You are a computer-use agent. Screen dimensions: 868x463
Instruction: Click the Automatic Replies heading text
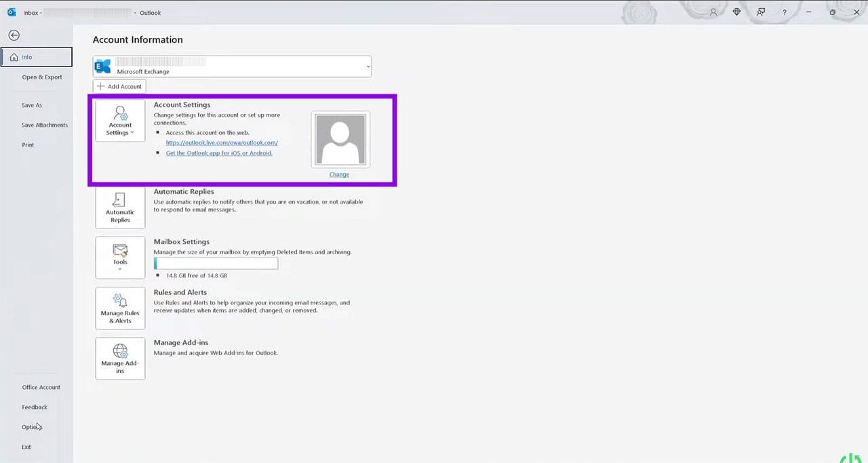(x=184, y=192)
